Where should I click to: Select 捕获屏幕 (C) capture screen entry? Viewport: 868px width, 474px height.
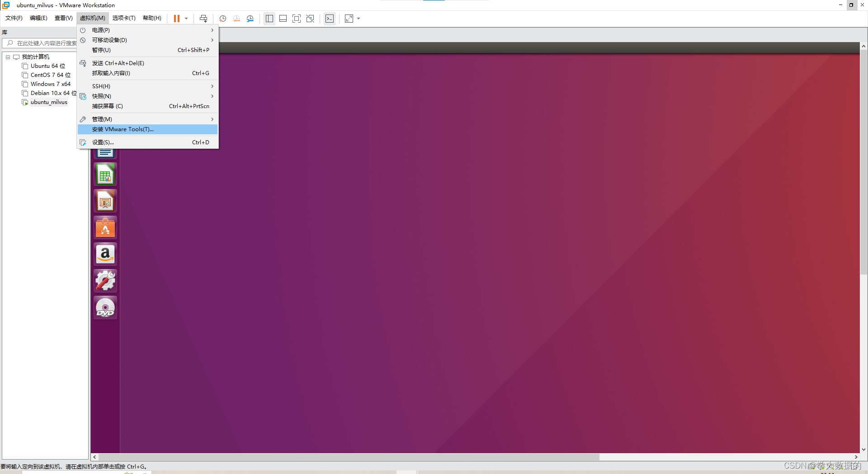(148, 106)
